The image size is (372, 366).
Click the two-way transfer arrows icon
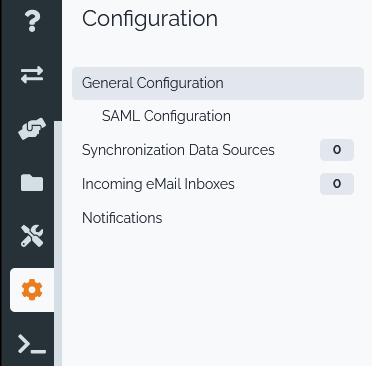tap(32, 74)
